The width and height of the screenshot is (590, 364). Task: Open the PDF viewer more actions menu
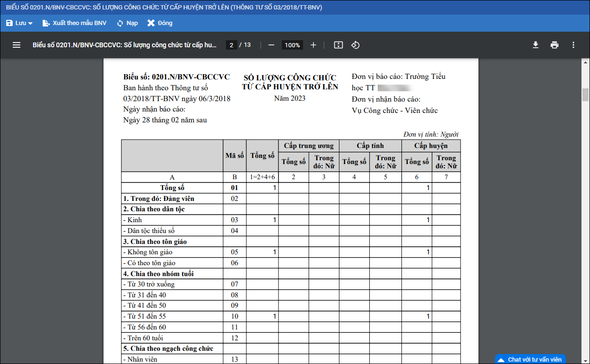tap(573, 45)
